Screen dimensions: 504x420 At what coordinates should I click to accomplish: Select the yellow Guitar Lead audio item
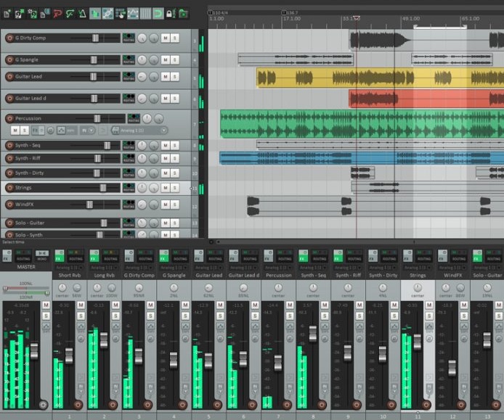click(x=380, y=78)
